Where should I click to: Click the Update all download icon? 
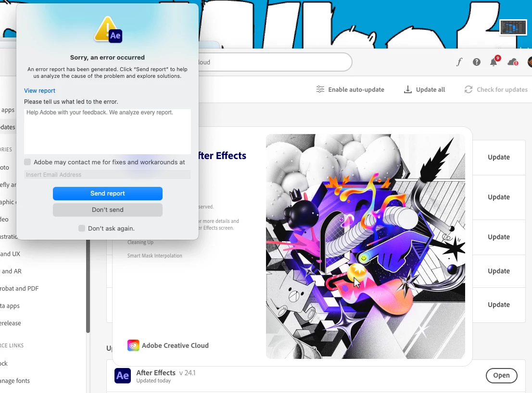point(407,89)
